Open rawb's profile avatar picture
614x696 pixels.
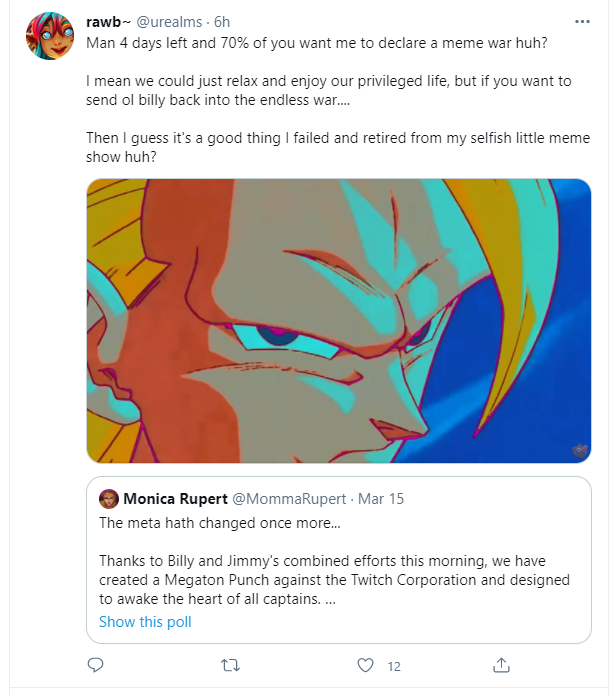50,36
